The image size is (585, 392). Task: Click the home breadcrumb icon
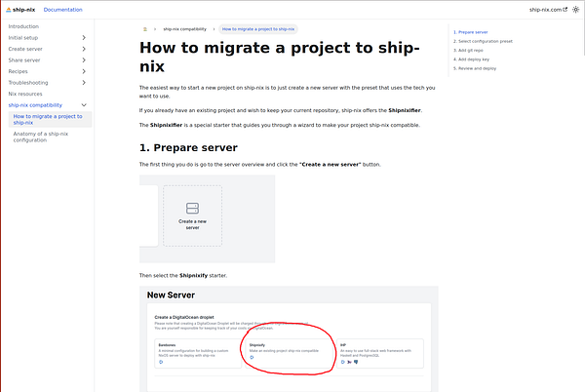(x=145, y=29)
